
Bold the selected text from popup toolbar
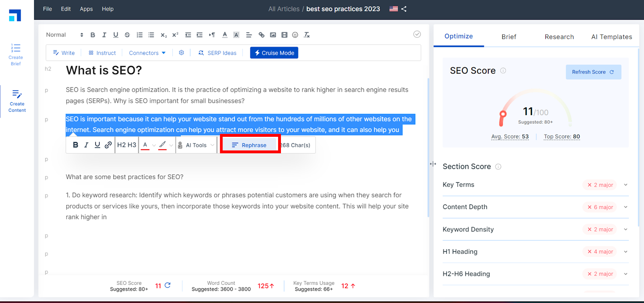point(75,145)
